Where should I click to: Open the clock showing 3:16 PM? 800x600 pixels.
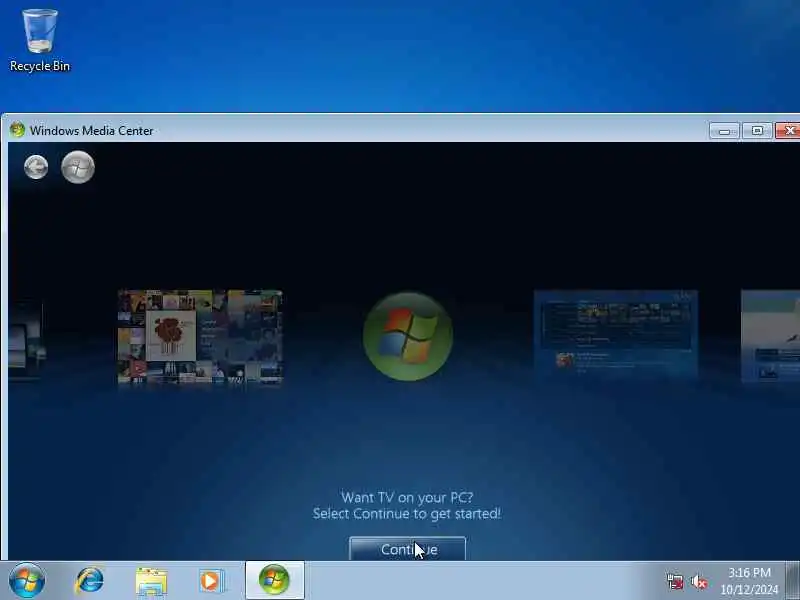point(749,581)
